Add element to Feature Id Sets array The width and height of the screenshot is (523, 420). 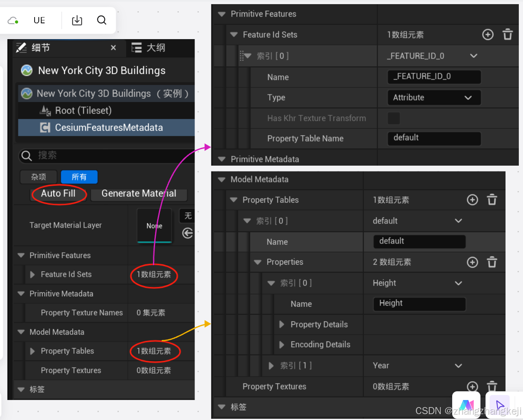tap(488, 35)
